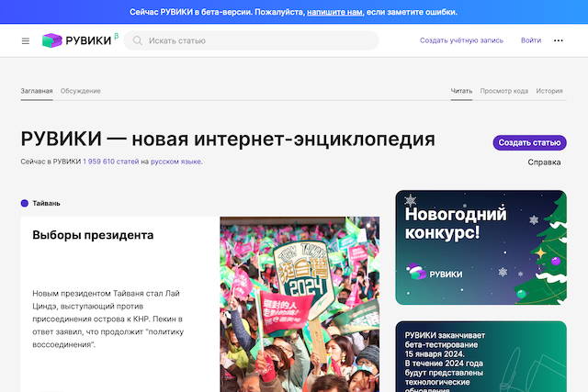Open the three-dots more options menu
588x392 pixels.
559,40
